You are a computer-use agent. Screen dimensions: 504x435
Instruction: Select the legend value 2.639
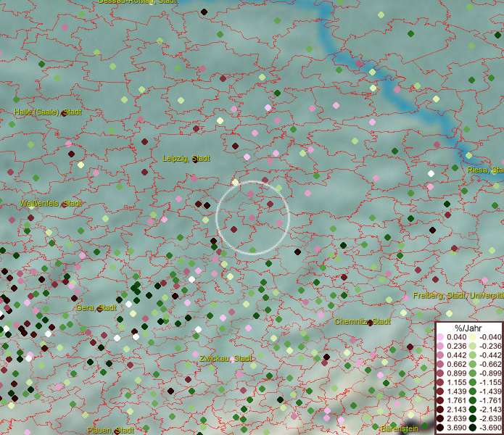pyautogui.click(x=456, y=418)
